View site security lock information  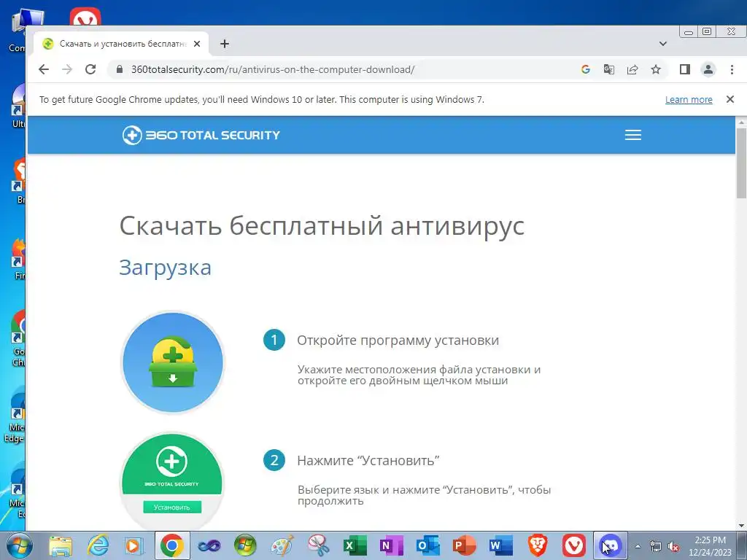pos(120,69)
